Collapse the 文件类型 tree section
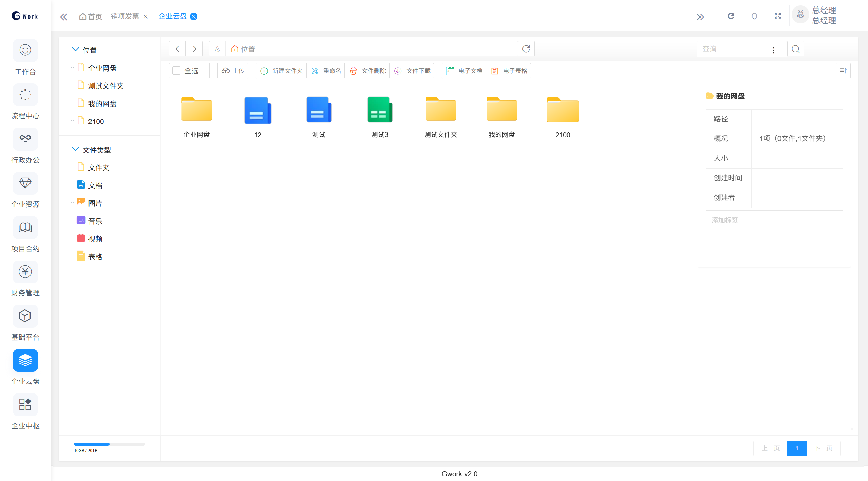Screen dimensions: 868x481 pos(75,149)
